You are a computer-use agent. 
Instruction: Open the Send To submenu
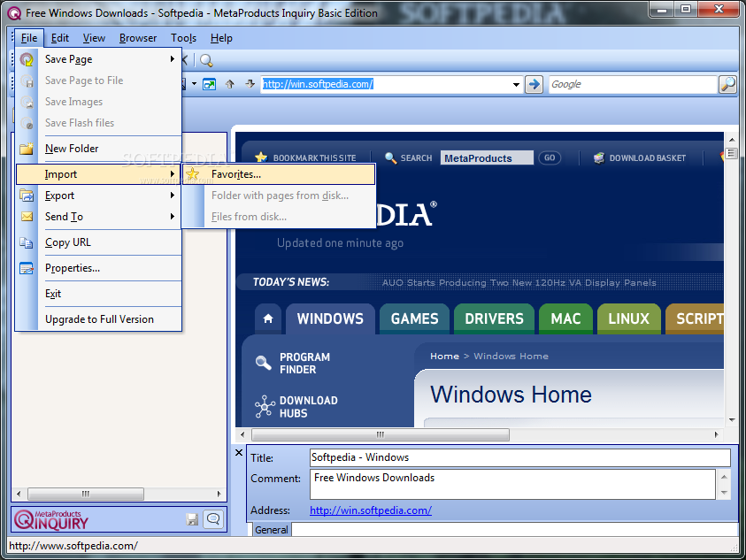point(98,217)
